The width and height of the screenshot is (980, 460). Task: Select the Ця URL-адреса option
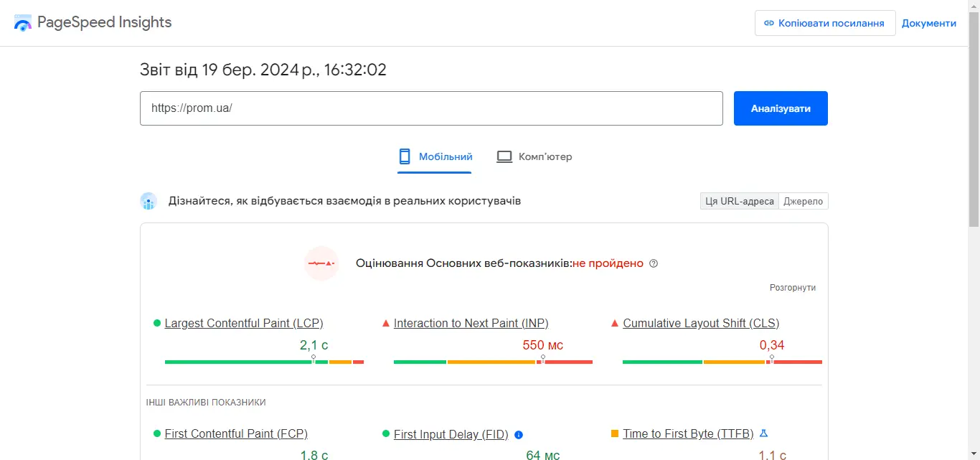pyautogui.click(x=739, y=201)
